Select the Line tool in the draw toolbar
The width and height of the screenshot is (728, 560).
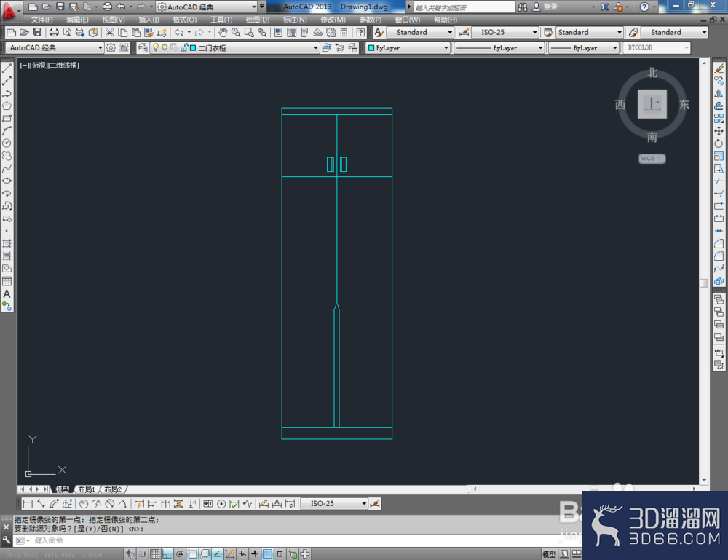point(7,68)
